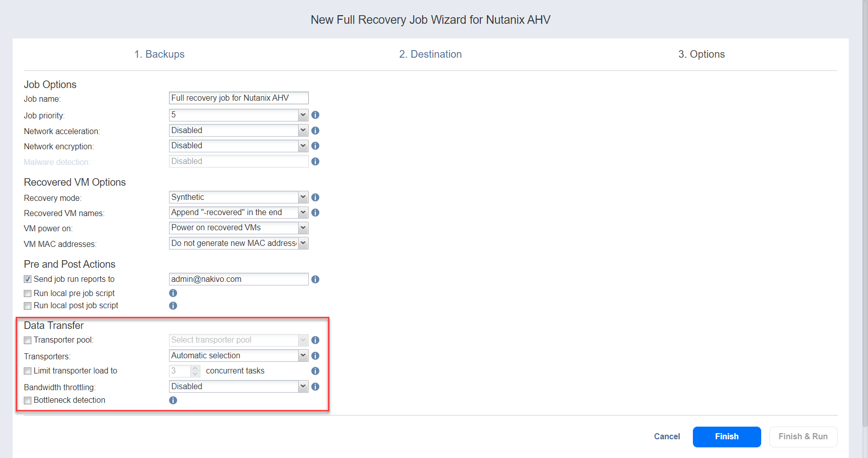Click info icon beside Bandwidth throttling
Image resolution: width=868 pixels, height=458 pixels.
coord(315,387)
